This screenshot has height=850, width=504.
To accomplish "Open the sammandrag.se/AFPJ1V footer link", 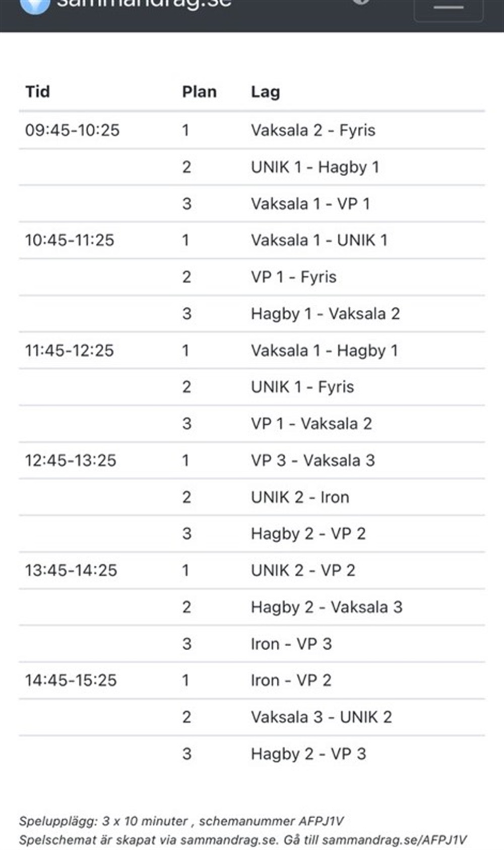I will pos(394,840).
